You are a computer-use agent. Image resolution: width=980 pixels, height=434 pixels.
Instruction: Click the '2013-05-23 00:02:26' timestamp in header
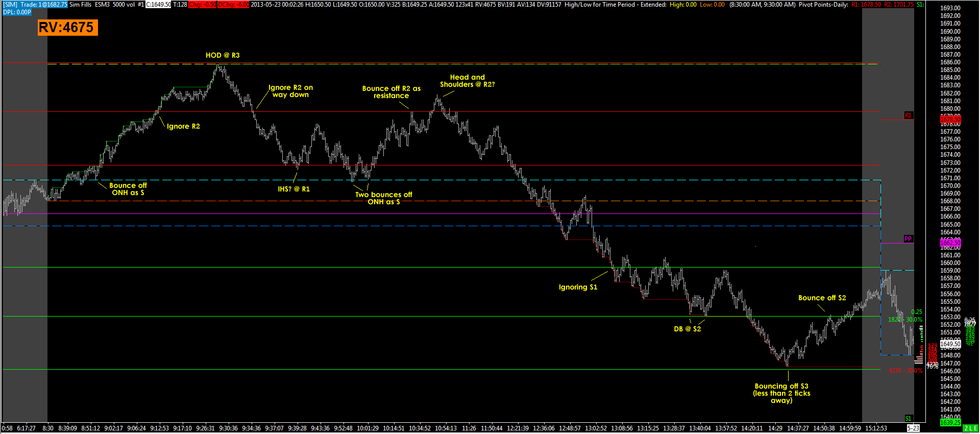click(x=277, y=5)
